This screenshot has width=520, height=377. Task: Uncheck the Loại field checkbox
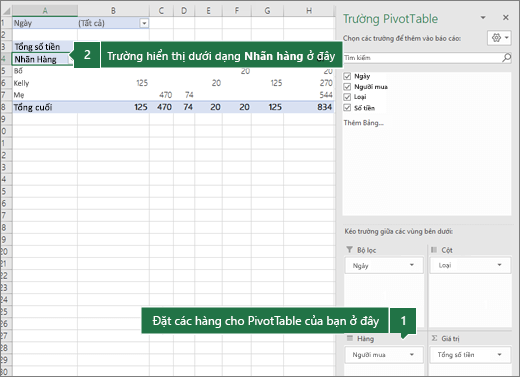pyautogui.click(x=347, y=97)
